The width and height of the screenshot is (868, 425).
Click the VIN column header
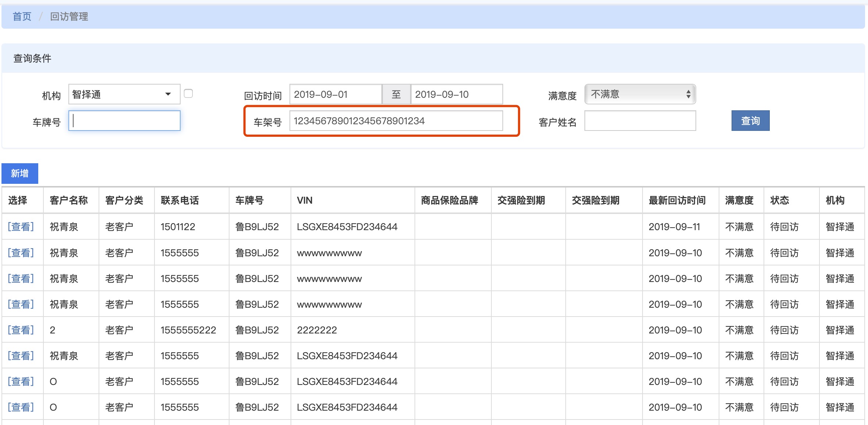point(305,200)
